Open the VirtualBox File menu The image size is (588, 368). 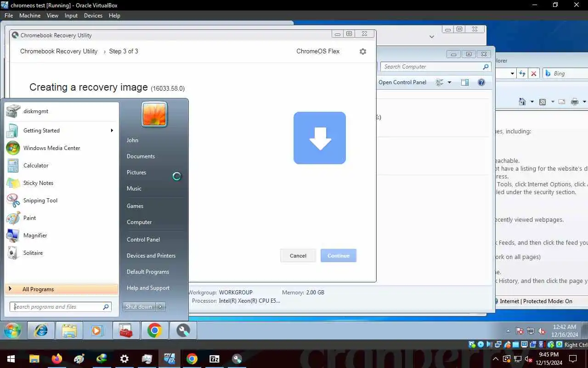[9, 16]
